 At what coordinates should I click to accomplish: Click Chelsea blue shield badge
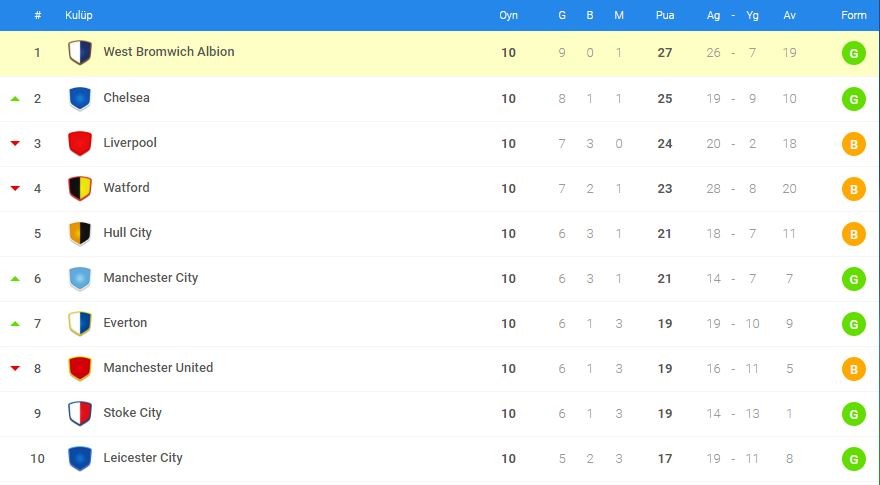[80, 98]
